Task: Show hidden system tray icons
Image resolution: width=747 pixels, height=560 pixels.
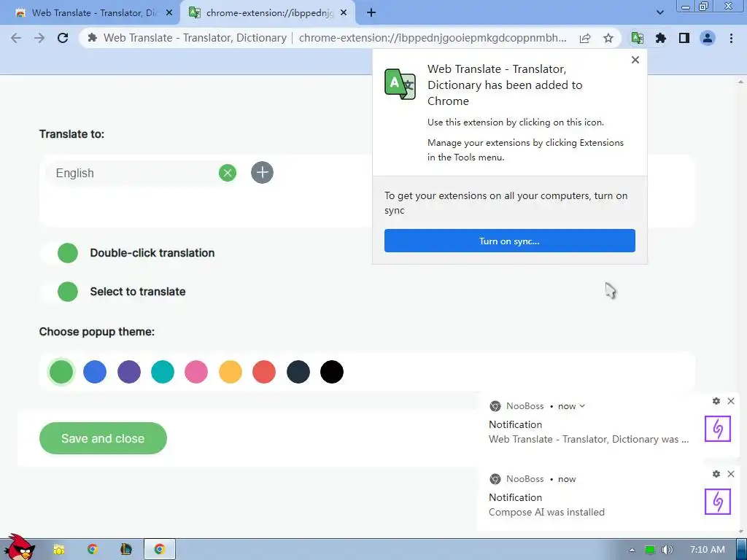Action: click(x=632, y=550)
